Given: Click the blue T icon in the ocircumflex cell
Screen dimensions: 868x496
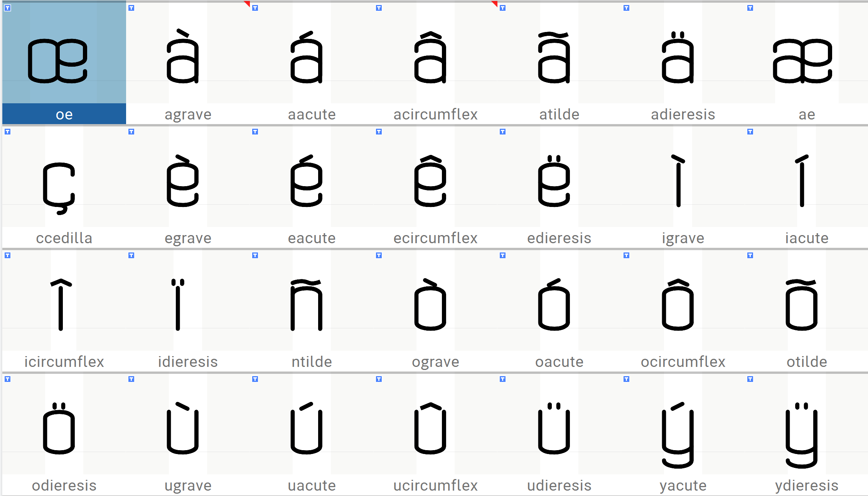Looking at the screenshot, I should 627,256.
